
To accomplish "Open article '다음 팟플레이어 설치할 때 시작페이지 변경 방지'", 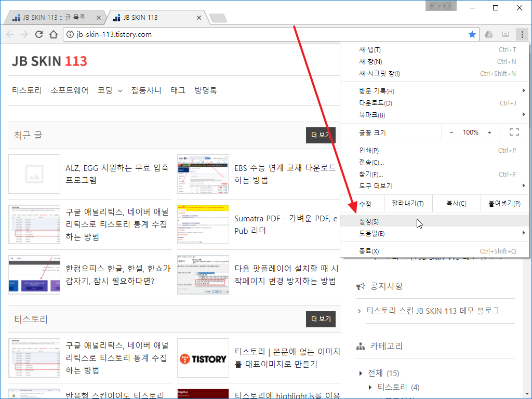I will point(287,275).
